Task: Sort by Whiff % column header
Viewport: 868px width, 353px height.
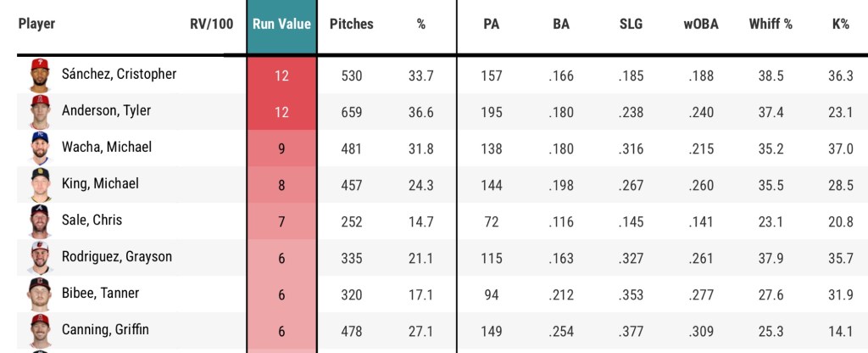Action: tap(771, 25)
